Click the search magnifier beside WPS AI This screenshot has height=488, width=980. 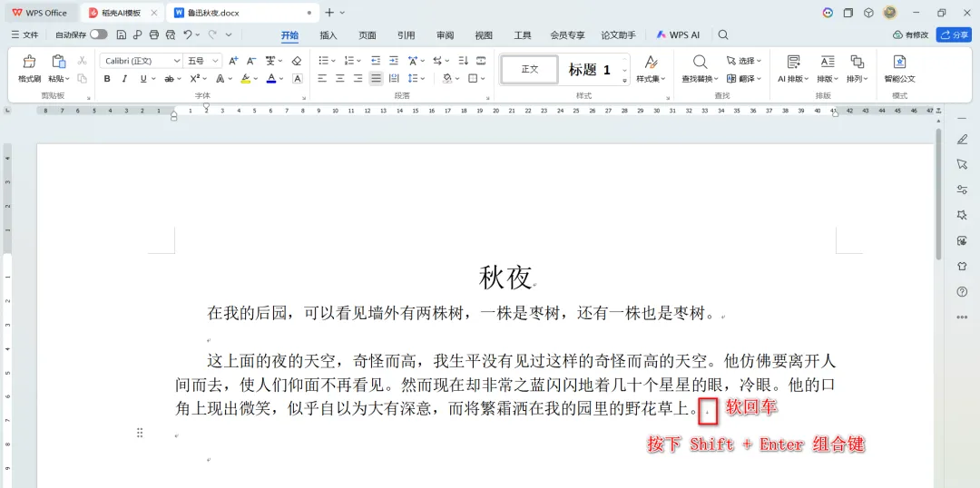723,35
